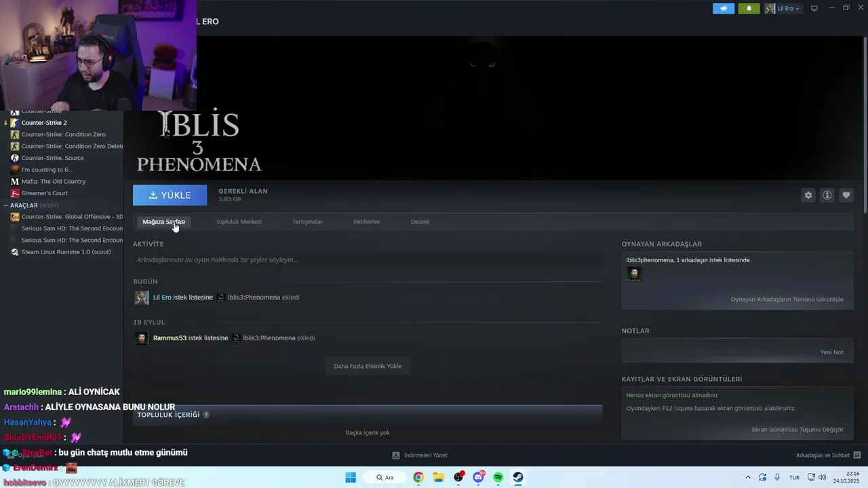Image resolution: width=868 pixels, height=488 pixels.
Task: Click the Counter-Strike: Source icon
Action: 15,158
